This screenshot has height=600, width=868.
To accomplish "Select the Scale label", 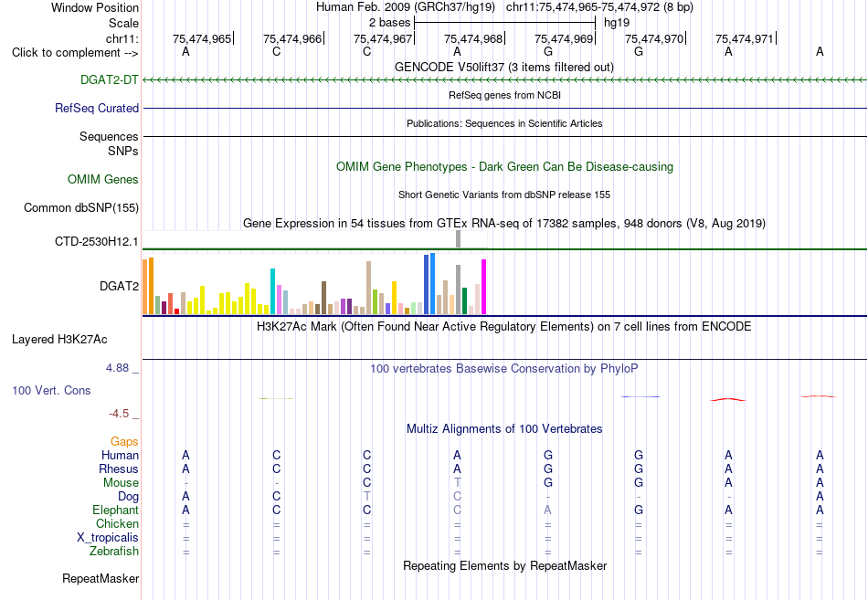I will [123, 23].
